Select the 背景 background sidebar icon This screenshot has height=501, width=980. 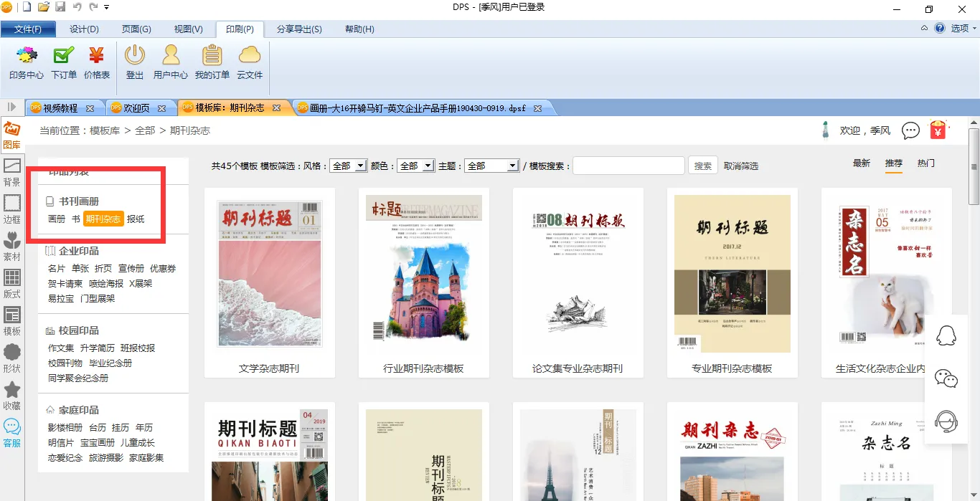click(x=12, y=172)
